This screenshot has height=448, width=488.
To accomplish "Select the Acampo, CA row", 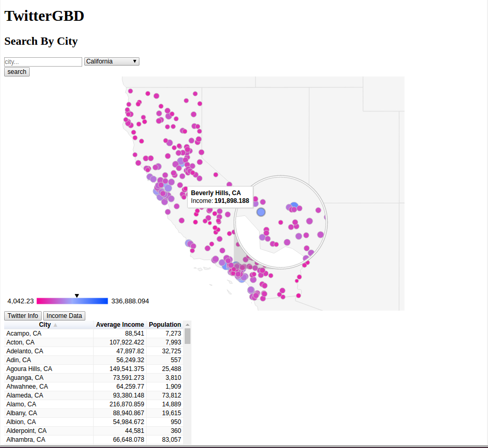I will [x=93, y=334].
